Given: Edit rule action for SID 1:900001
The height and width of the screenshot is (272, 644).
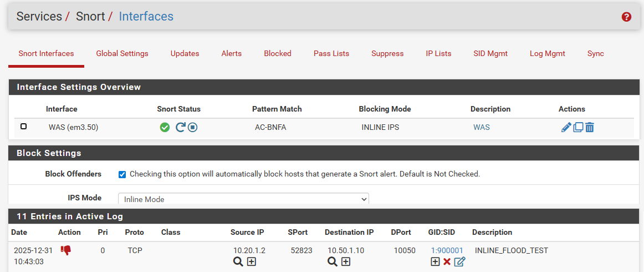Looking at the screenshot, I should pos(460,261).
